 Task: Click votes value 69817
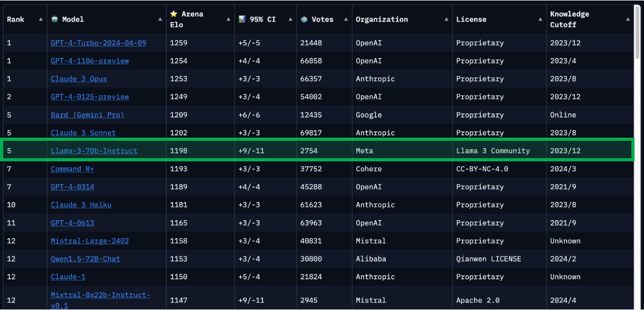click(x=311, y=133)
